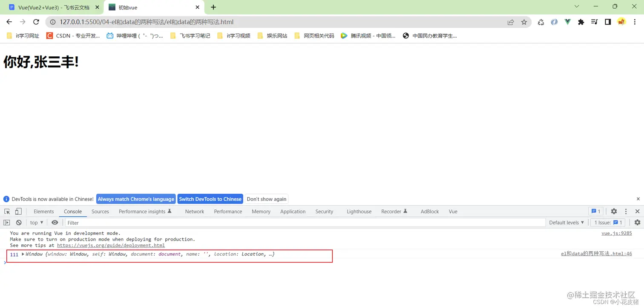Dismiss the DevTools language notification bar
The height and width of the screenshot is (308, 644).
tap(638, 199)
